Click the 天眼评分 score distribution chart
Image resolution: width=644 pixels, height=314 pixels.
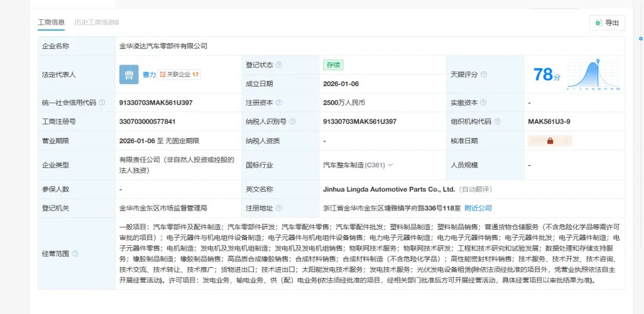593,75
